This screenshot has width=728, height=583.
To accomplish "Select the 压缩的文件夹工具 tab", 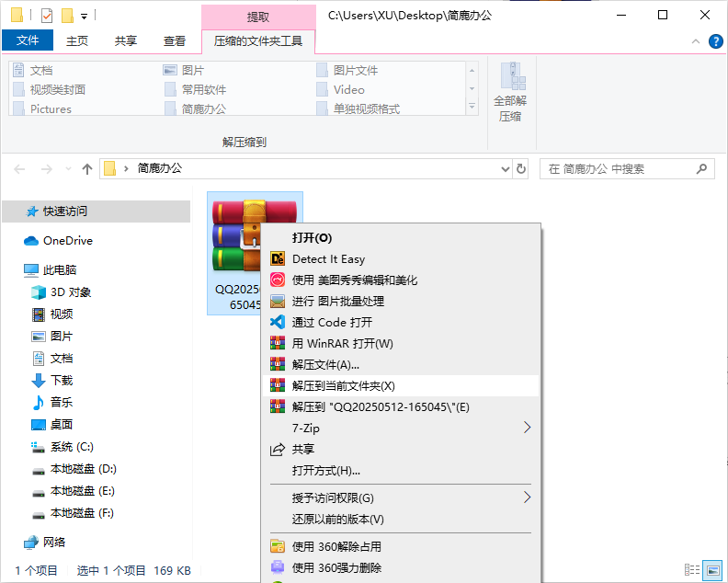I will click(x=258, y=41).
